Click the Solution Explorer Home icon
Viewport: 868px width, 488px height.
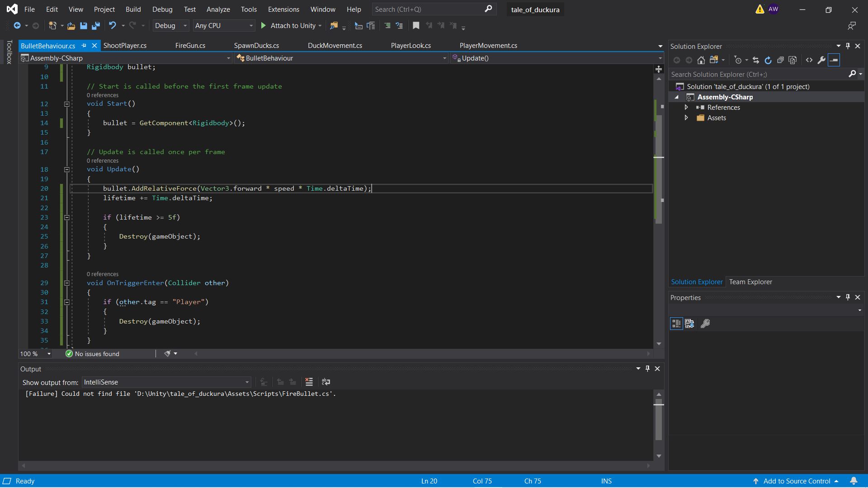[701, 60]
